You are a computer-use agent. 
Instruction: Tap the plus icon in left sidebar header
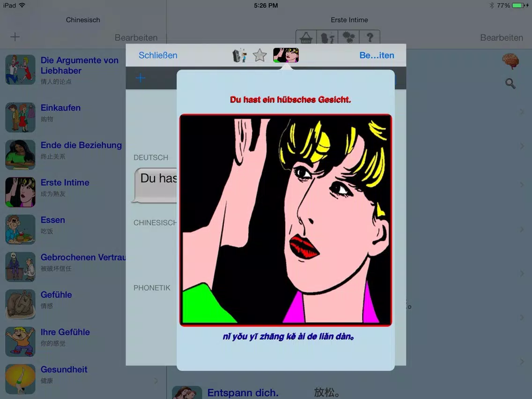click(15, 37)
